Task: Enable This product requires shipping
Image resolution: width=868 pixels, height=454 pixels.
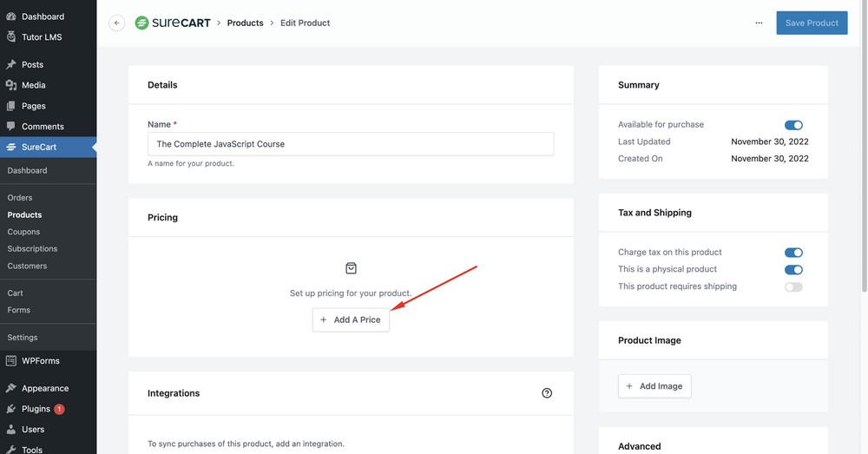Action: [x=793, y=286]
